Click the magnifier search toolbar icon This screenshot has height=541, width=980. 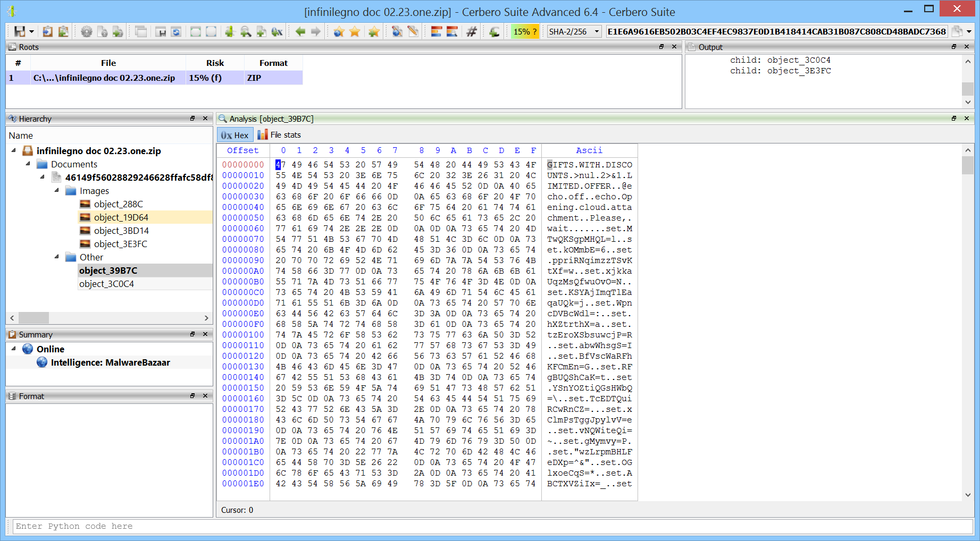click(246, 32)
